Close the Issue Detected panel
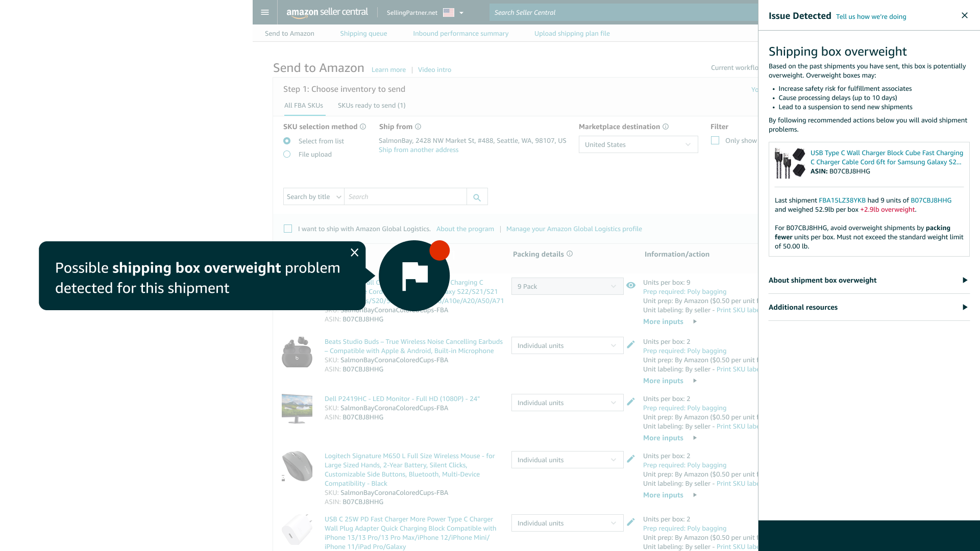Viewport: 980px width, 551px height. [964, 15]
